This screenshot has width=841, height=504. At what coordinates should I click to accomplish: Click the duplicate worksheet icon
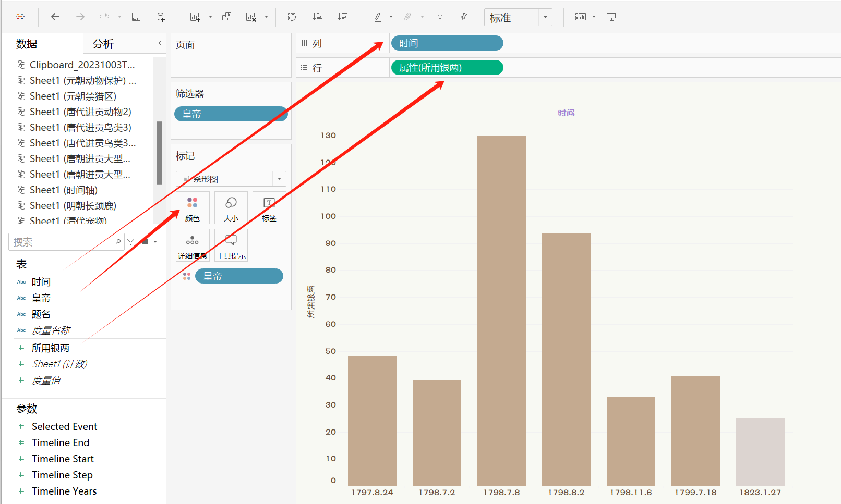pyautogui.click(x=226, y=17)
